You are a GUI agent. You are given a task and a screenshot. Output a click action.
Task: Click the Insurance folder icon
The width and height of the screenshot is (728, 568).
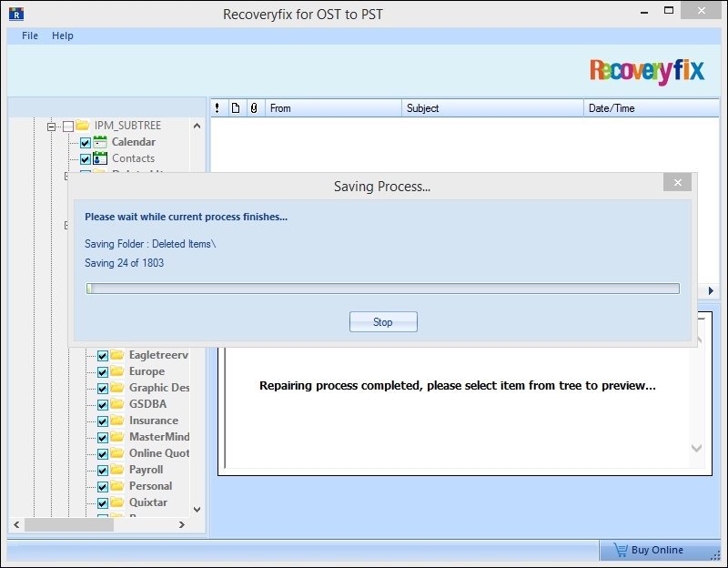(117, 421)
